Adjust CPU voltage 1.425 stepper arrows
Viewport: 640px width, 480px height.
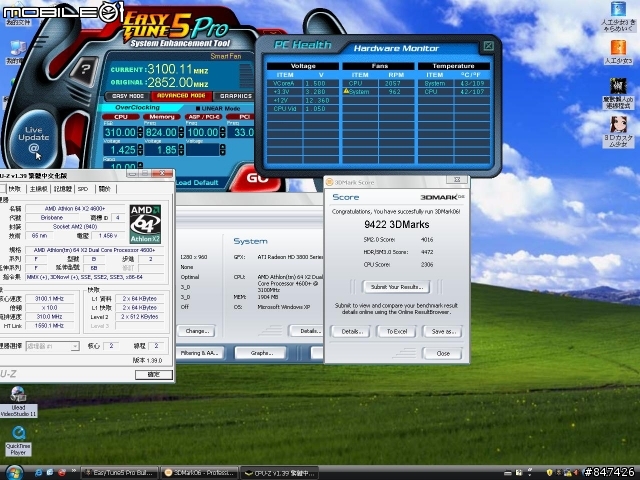(140, 150)
